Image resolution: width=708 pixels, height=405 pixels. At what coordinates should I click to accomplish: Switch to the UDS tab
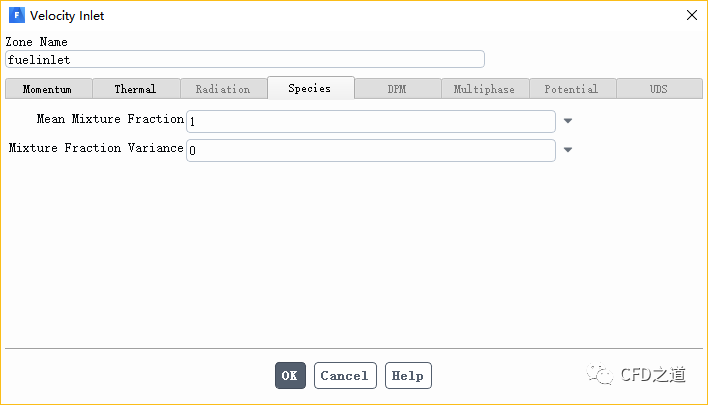658,89
